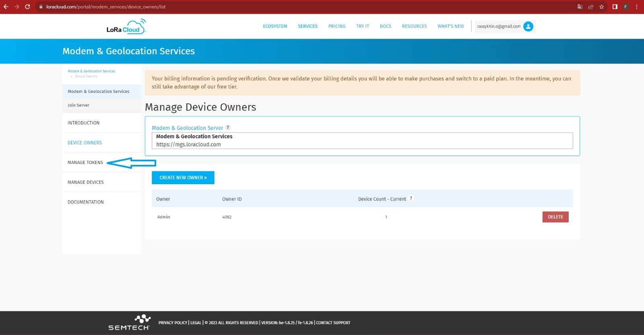The image size is (644, 335).
Task: Select Modem & Geolocation Services sidebar item
Action: click(x=102, y=91)
